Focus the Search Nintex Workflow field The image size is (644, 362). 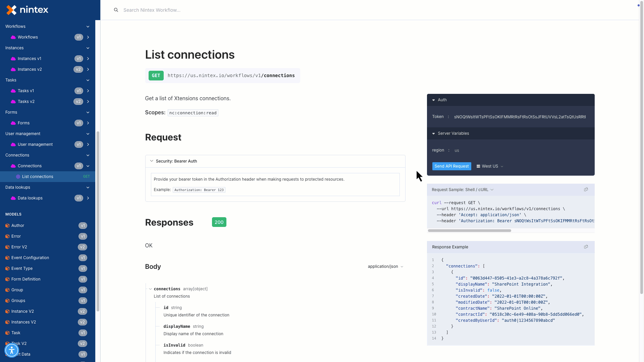pyautogui.click(x=235, y=10)
